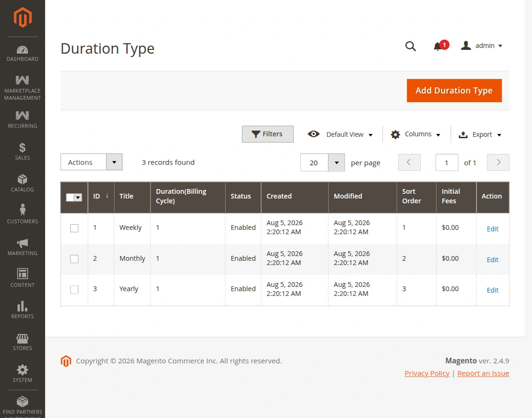
Task: Open the Stores menu
Action: [22, 342]
